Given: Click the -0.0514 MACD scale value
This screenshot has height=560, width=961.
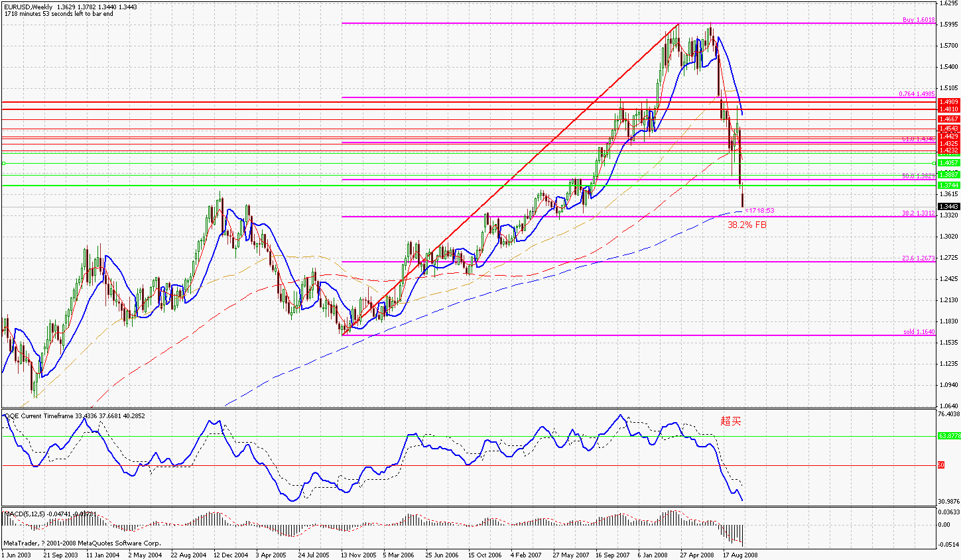Looking at the screenshot, I should pyautogui.click(x=949, y=544).
